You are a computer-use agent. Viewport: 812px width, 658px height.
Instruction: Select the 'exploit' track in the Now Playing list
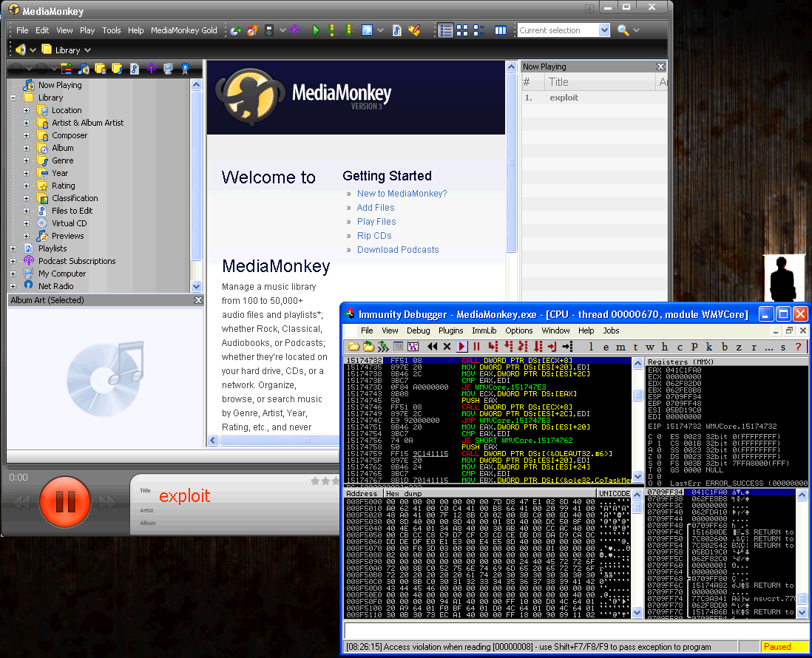tap(594, 98)
